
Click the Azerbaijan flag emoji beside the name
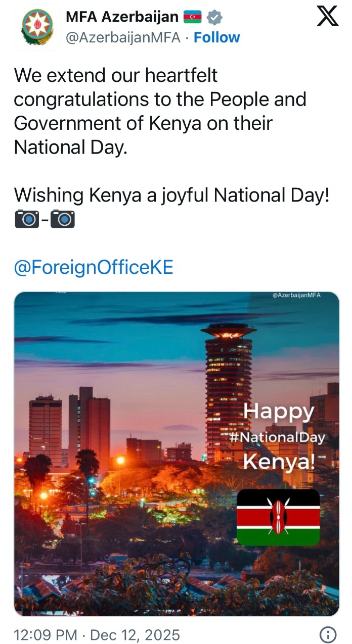193,17
